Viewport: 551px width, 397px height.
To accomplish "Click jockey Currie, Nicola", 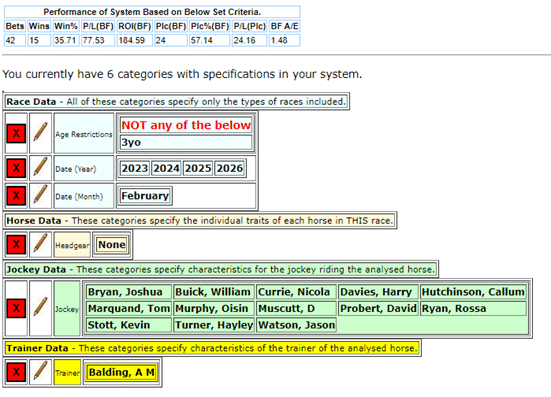I will (296, 292).
